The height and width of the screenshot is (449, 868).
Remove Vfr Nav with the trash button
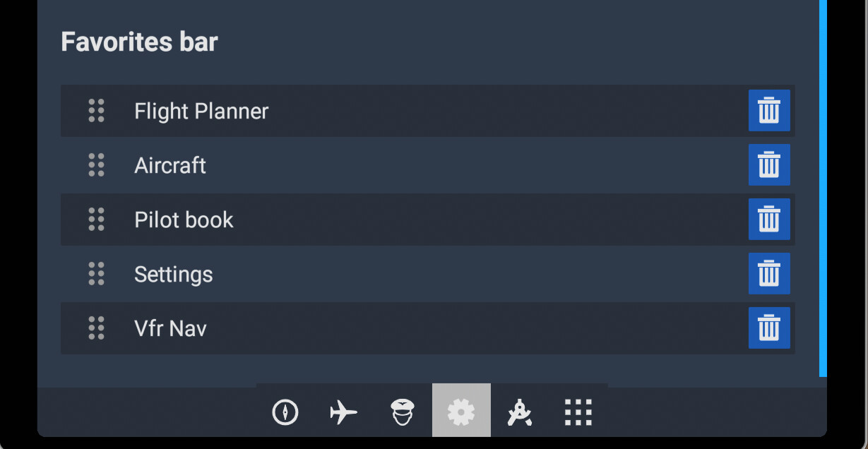click(769, 328)
